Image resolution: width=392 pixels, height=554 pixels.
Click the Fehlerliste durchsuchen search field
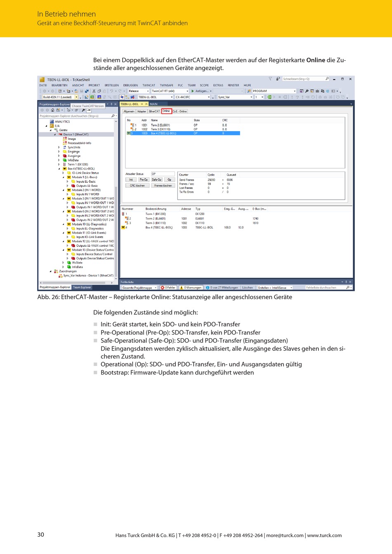pos(328,288)
